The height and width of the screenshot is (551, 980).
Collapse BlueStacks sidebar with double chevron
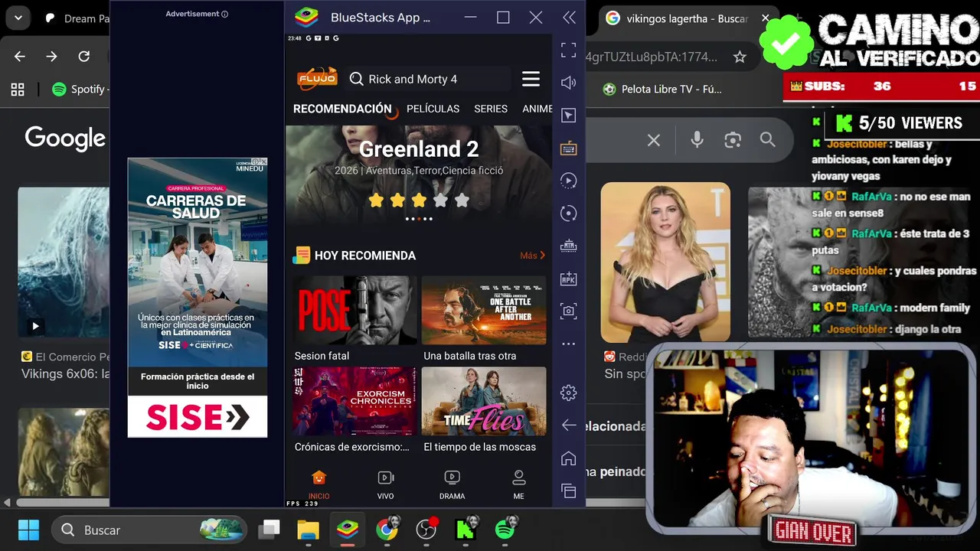click(x=569, y=18)
